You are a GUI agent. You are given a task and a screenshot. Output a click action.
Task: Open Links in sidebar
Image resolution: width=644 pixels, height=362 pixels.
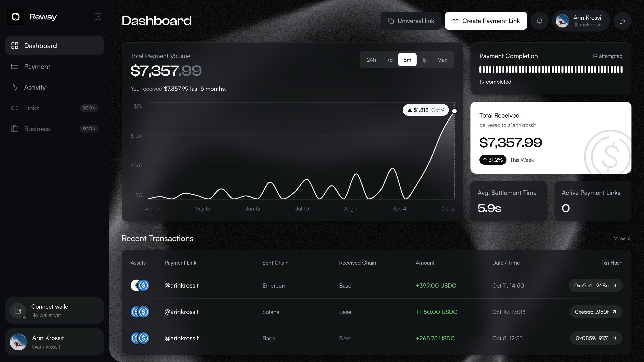(55, 108)
